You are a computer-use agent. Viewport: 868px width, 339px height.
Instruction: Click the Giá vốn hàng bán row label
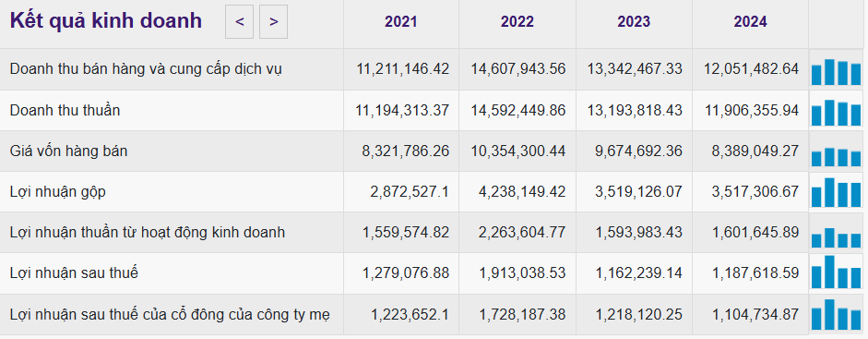(68, 151)
